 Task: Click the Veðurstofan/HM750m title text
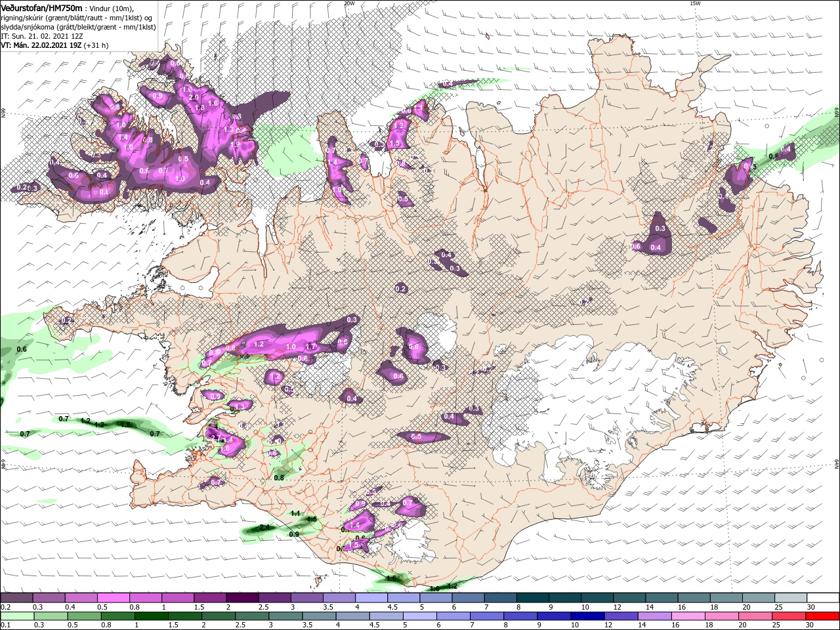point(42,7)
